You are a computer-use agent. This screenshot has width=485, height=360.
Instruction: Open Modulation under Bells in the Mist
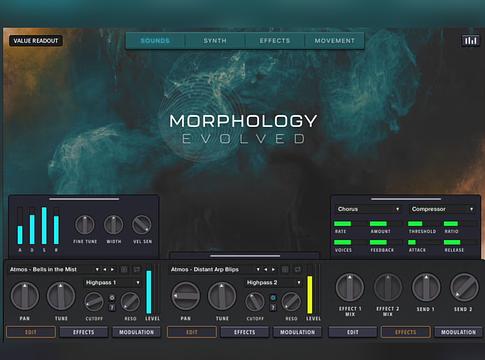point(136,332)
